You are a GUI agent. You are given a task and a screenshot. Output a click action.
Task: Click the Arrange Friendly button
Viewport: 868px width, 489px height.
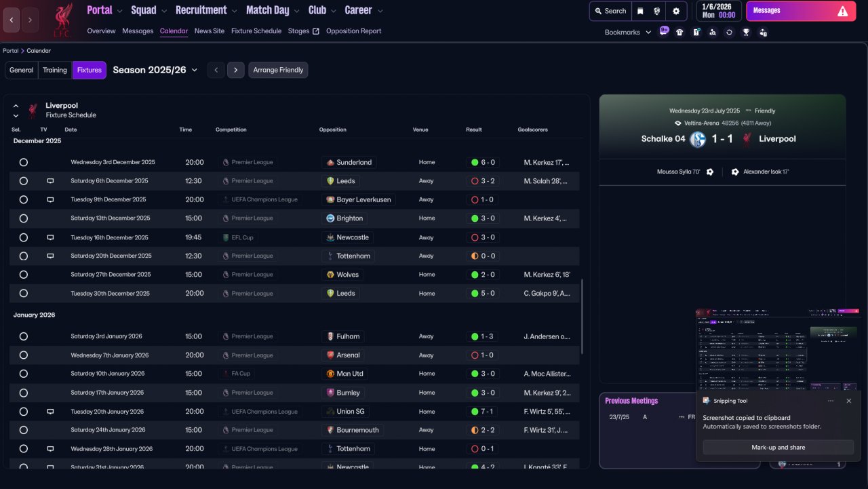(x=278, y=71)
